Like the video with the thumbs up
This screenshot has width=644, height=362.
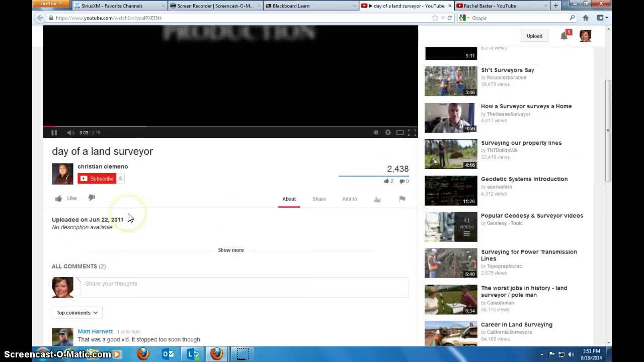pos(66,198)
